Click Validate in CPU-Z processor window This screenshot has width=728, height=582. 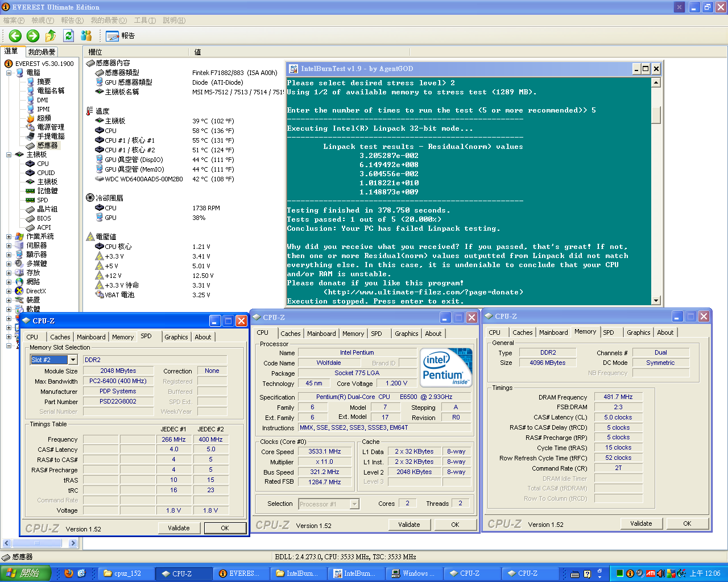point(409,525)
